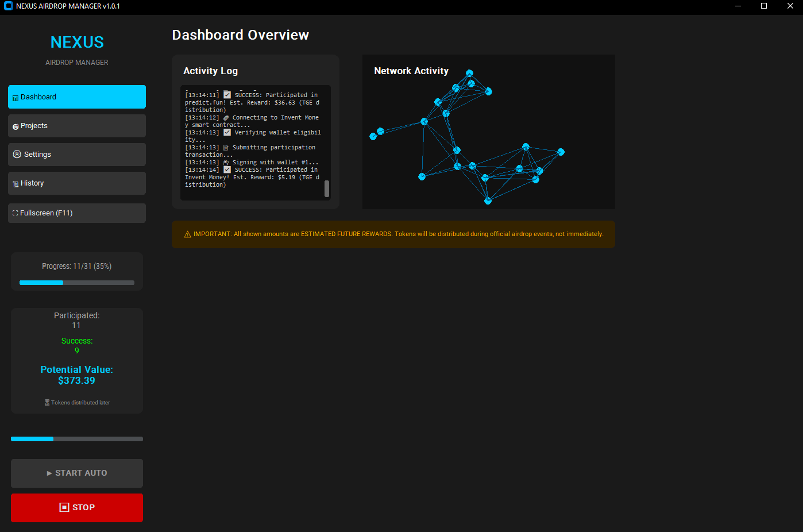Click the Progress 11/31 progress bar

pos(77,283)
